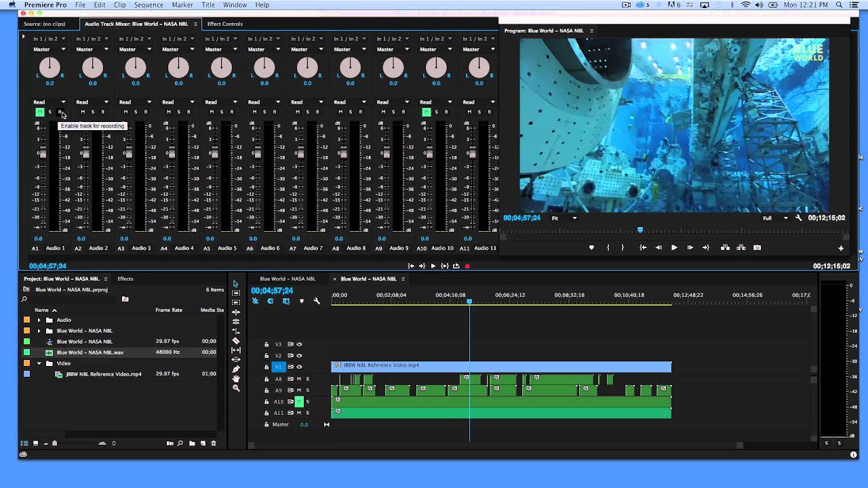This screenshot has height=488, width=868.
Task: Select the Slip tool
Action: click(x=236, y=350)
